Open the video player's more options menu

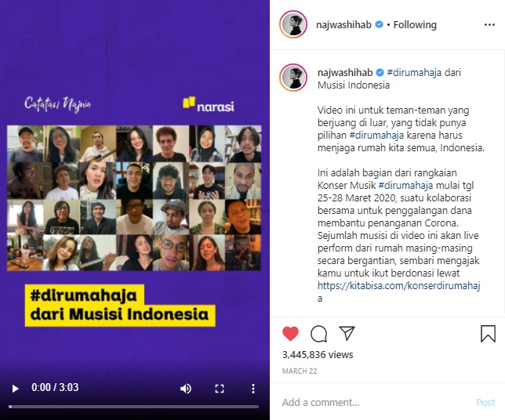[253, 389]
